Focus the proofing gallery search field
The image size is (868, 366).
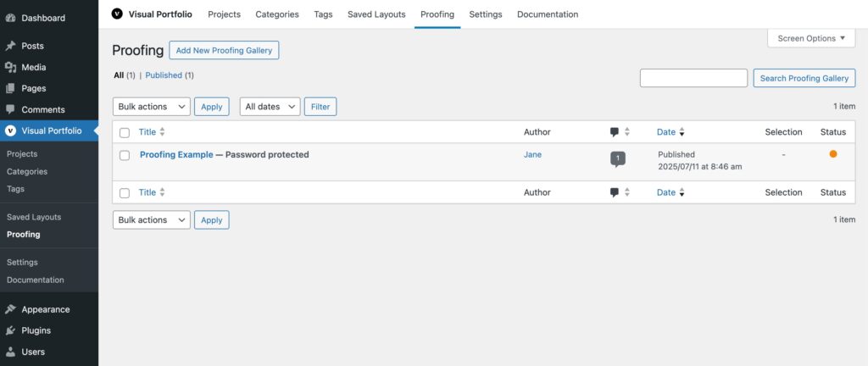pyautogui.click(x=693, y=78)
